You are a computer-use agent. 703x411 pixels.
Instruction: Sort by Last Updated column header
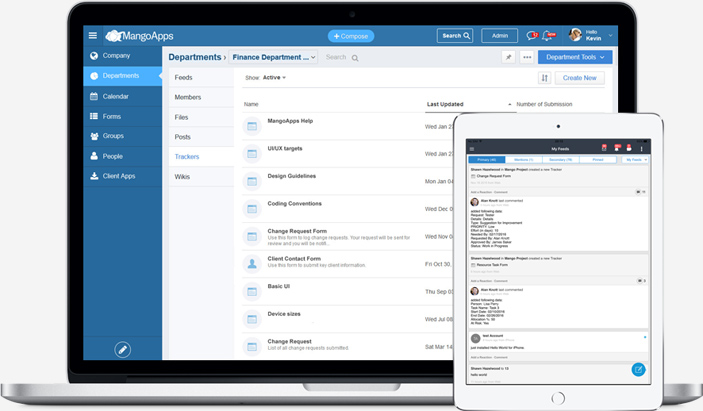coord(445,104)
